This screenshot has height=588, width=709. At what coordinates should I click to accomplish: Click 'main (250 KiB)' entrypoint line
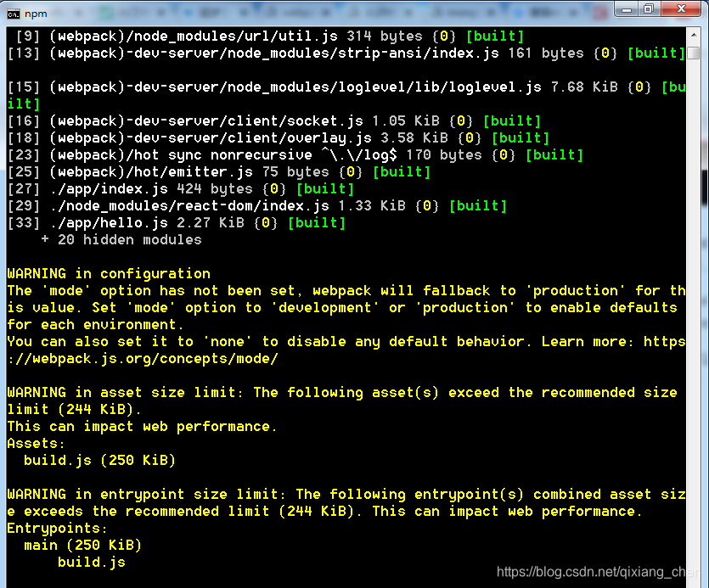pyautogui.click(x=82, y=545)
